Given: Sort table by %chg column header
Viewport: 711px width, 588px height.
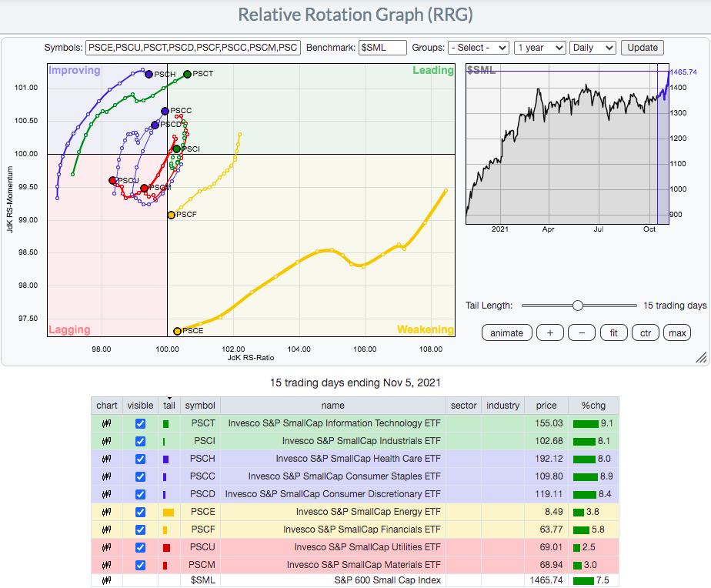Looking at the screenshot, I should [x=593, y=405].
